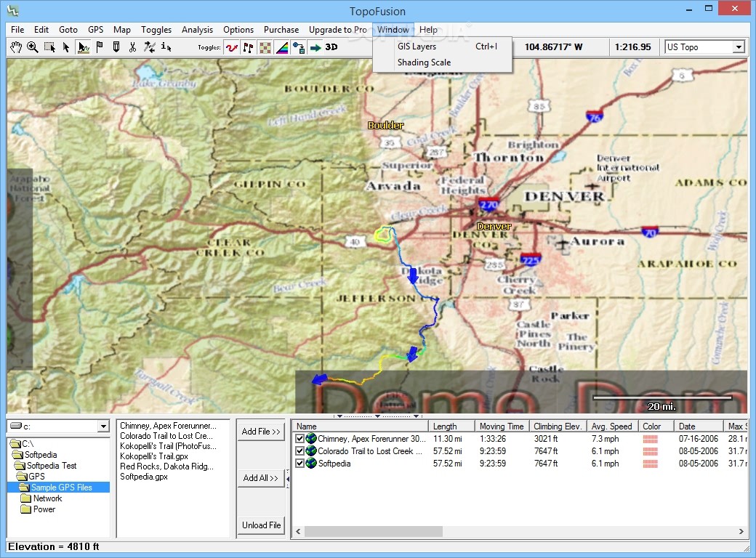Select the profile pointer tool
The width and height of the screenshot is (756, 558).
83,47
